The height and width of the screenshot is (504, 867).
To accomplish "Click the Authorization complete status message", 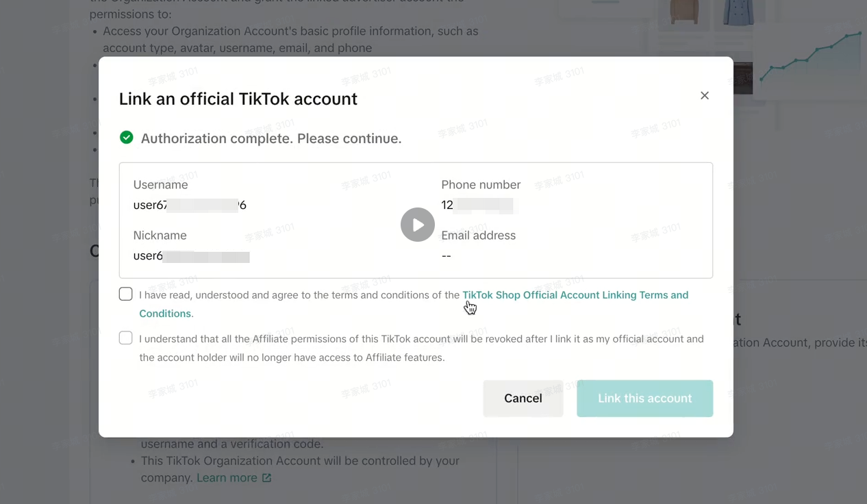I will [x=271, y=138].
